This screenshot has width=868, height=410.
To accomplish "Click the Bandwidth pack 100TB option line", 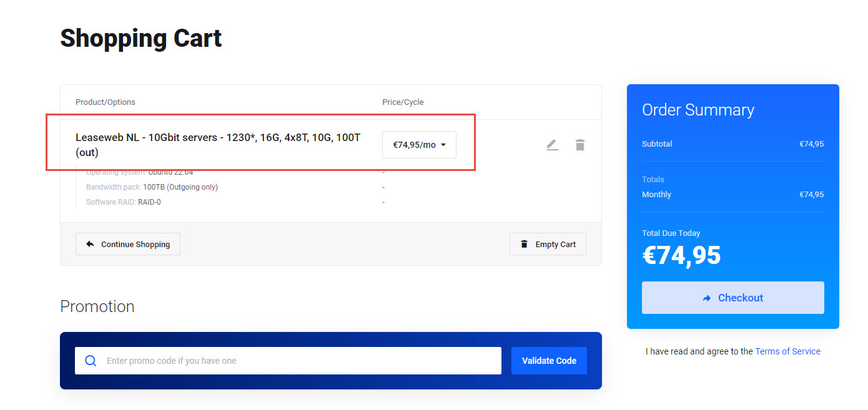I will 152,187.
